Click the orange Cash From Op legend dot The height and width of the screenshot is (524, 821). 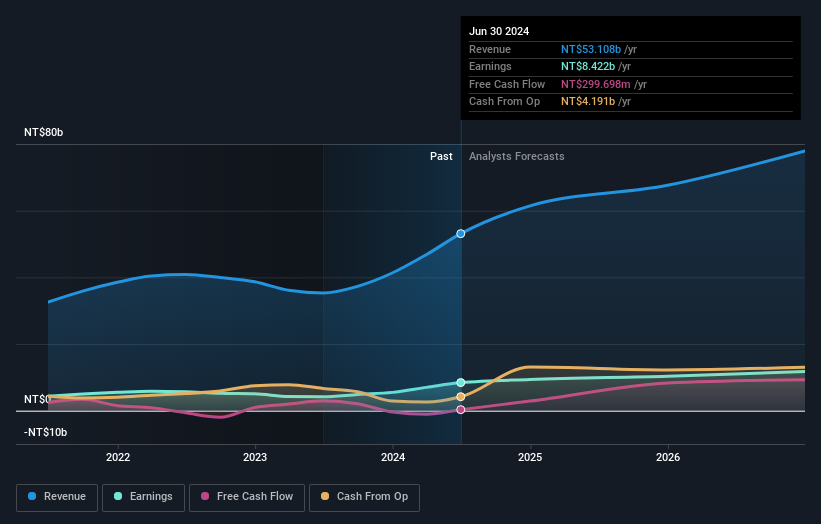[x=325, y=496]
